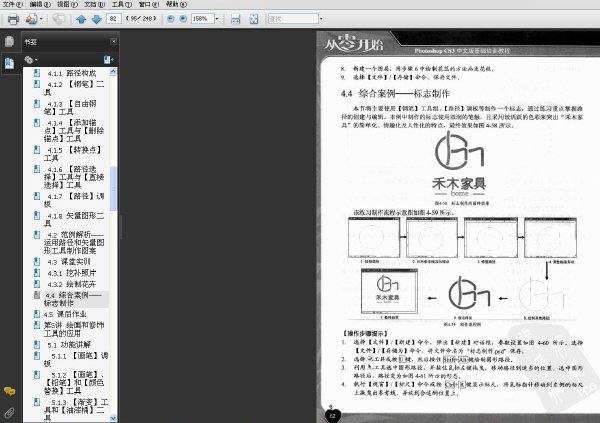Screen dimensions: 600x423
Task: Go to previous page with blue up arrow
Action: 81,19
